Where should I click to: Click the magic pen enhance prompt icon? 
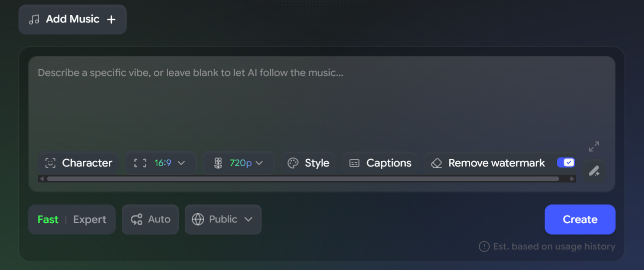pyautogui.click(x=594, y=171)
